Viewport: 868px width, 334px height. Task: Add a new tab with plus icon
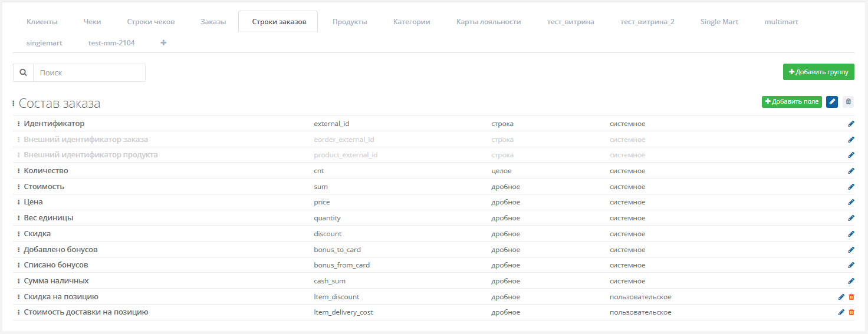[x=163, y=43]
